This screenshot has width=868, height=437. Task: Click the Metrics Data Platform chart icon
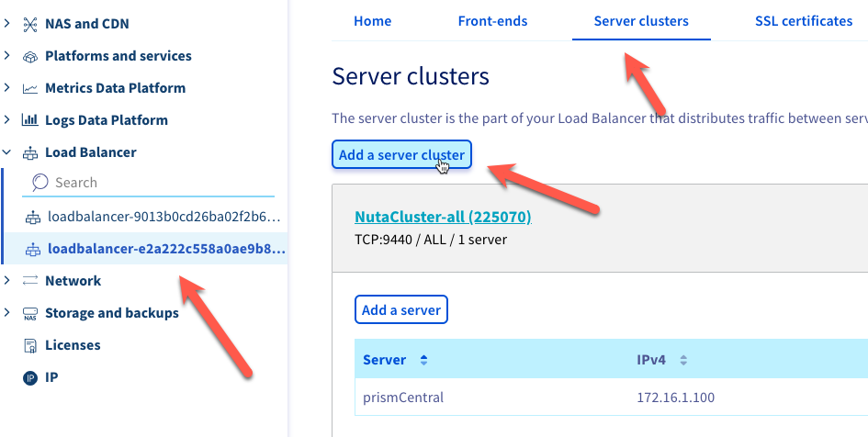pos(30,88)
